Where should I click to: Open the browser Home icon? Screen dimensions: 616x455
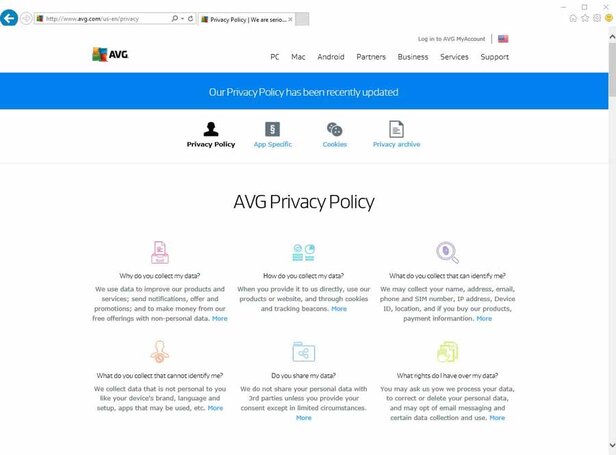(x=573, y=18)
